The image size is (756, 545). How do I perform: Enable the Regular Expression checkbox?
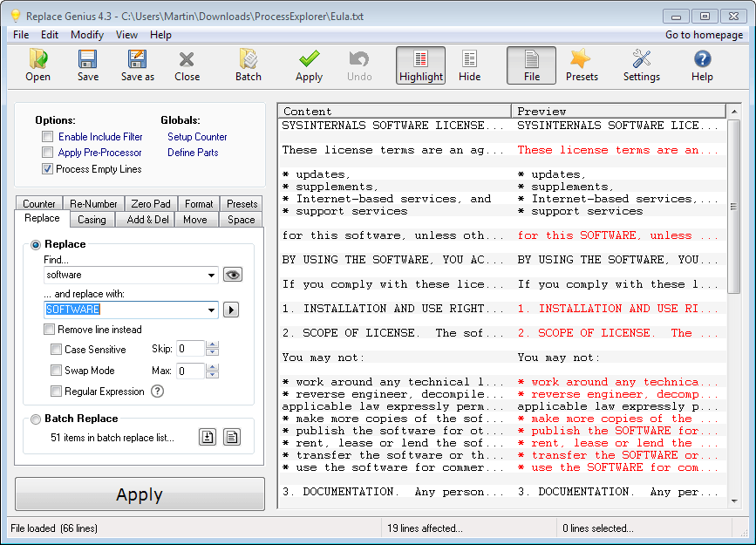coord(56,392)
